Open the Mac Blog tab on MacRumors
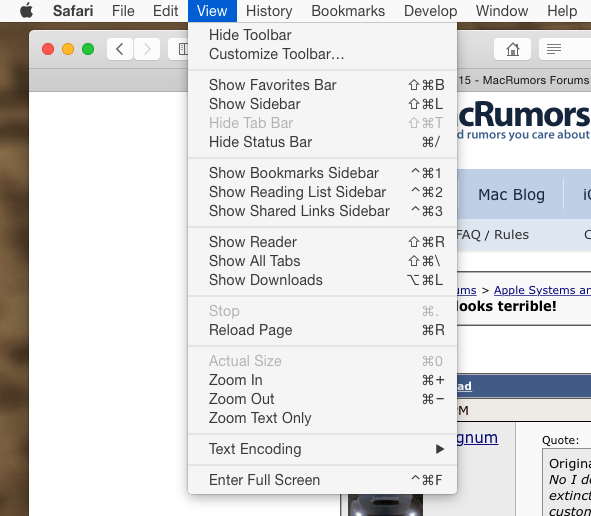Screen dimensions: 591x516 (x=511, y=195)
